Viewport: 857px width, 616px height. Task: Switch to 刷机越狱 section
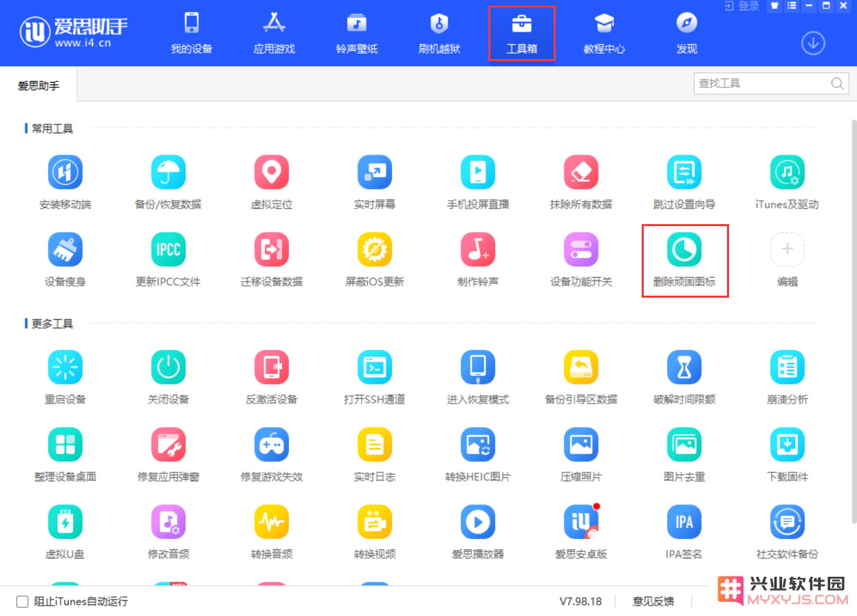pyautogui.click(x=440, y=34)
